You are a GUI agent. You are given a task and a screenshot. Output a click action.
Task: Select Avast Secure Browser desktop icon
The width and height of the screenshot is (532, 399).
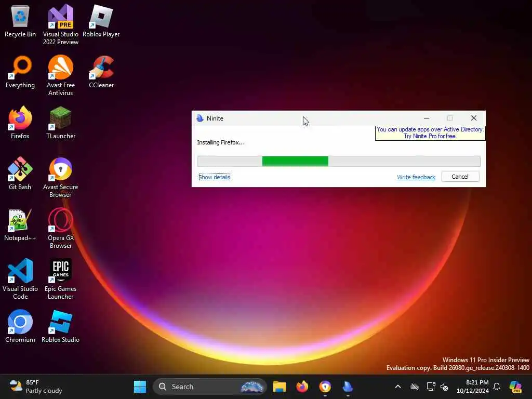pos(60,177)
